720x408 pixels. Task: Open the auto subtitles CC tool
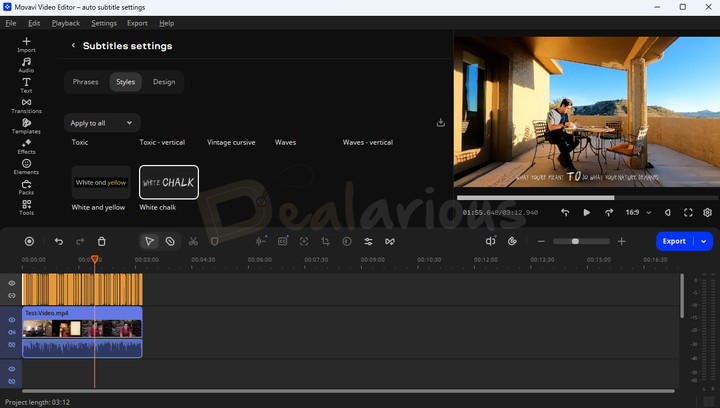point(282,241)
